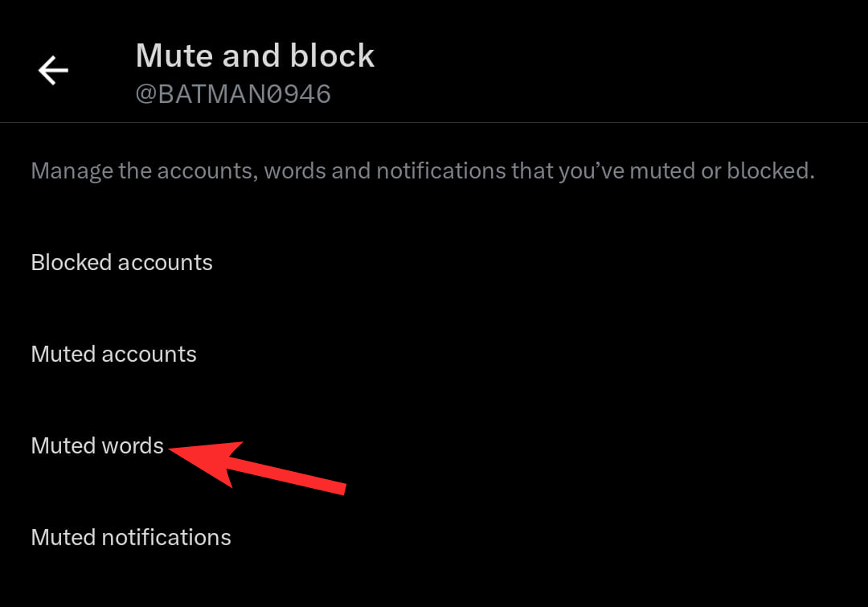Open the Muted accounts list
This screenshot has height=607, width=868.
(113, 355)
